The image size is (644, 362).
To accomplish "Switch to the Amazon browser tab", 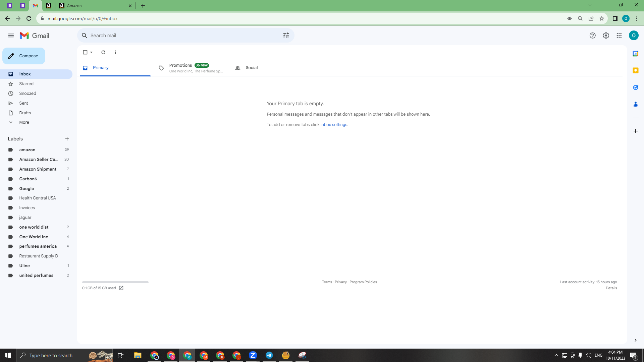I will 95,6.
